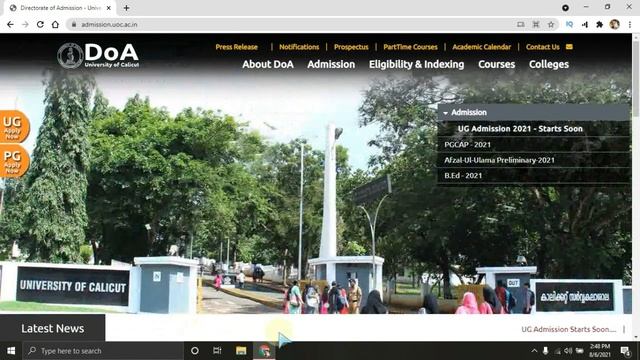Open the Academic Calendar link
Image resolution: width=640 pixels, height=360 pixels.
tap(481, 47)
